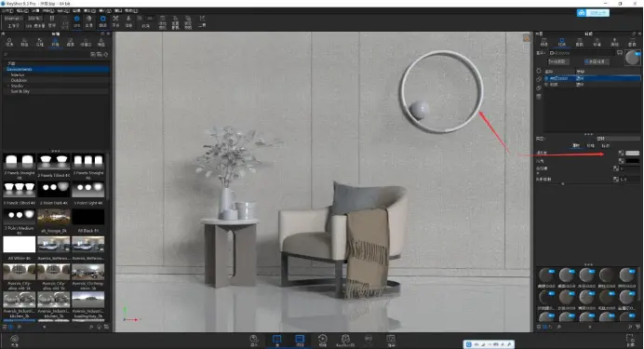This screenshot has height=349, width=644.
Task: Open the Backplates library tab
Action: (70, 42)
